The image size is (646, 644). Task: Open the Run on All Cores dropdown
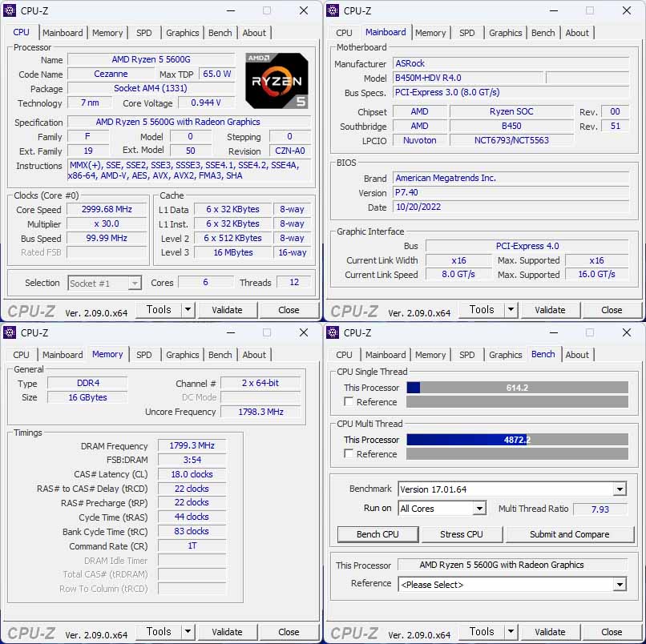pyautogui.click(x=479, y=509)
